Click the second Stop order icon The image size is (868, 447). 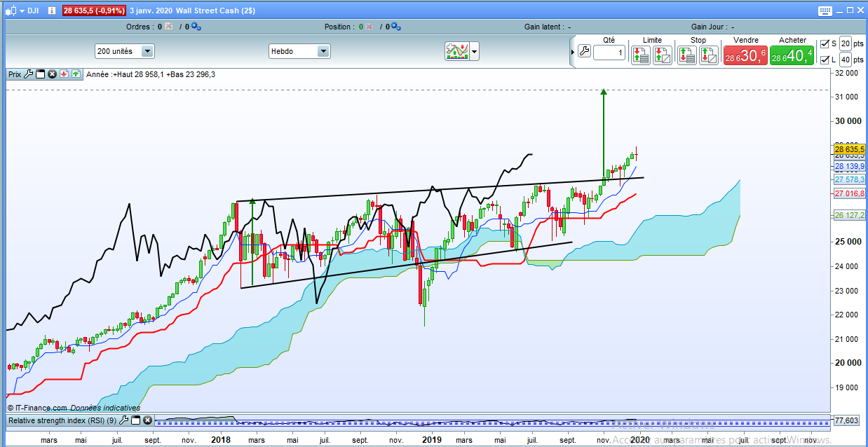tap(708, 55)
